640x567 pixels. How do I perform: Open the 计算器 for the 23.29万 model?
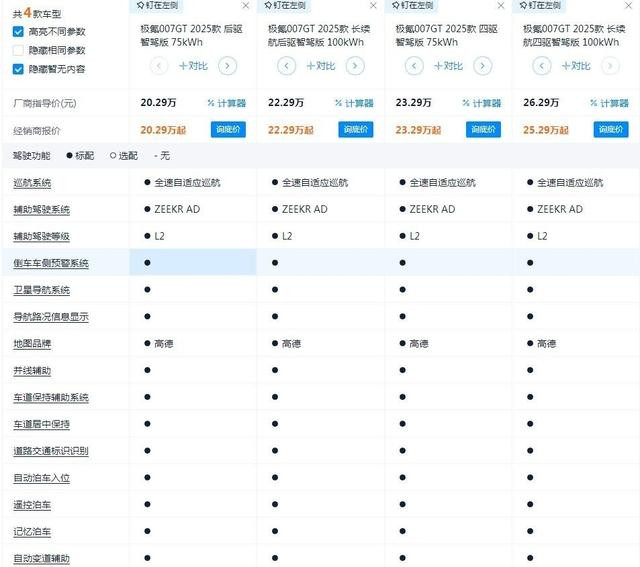(x=482, y=103)
